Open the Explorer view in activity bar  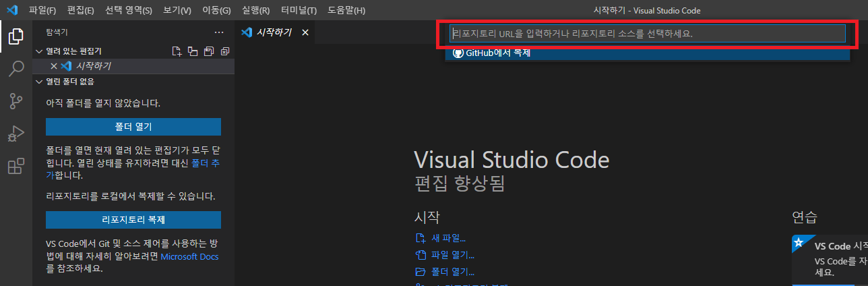(x=16, y=36)
